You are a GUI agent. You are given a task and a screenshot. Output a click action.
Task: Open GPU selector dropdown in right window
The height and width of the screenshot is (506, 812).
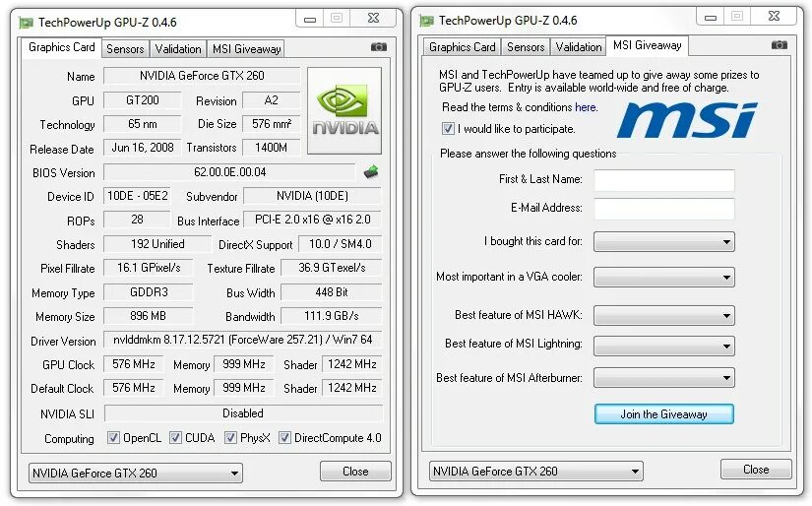point(536,472)
